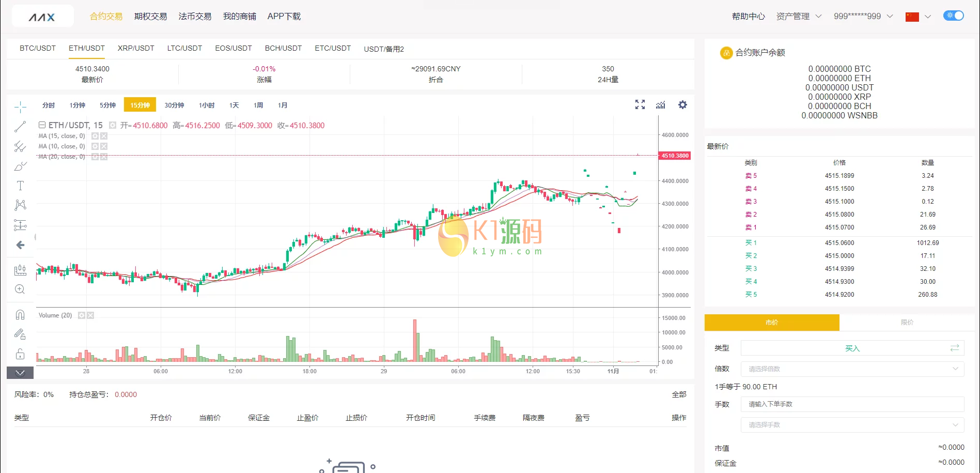Open settings for the ETH/USDT, 15 series
Viewport: 980px width, 473px height.
pyautogui.click(x=113, y=125)
